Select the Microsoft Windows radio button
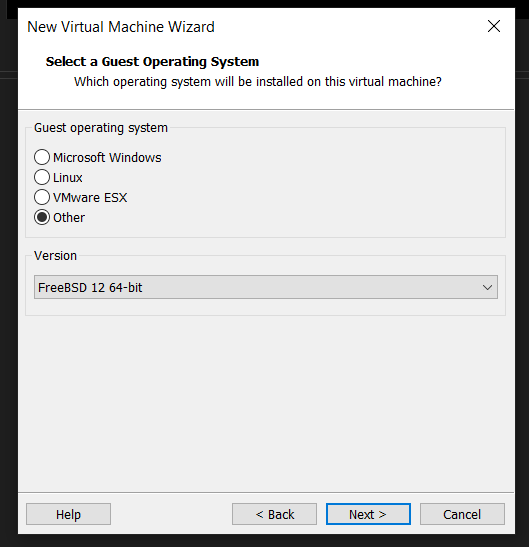The height and width of the screenshot is (547, 529). click(x=42, y=157)
